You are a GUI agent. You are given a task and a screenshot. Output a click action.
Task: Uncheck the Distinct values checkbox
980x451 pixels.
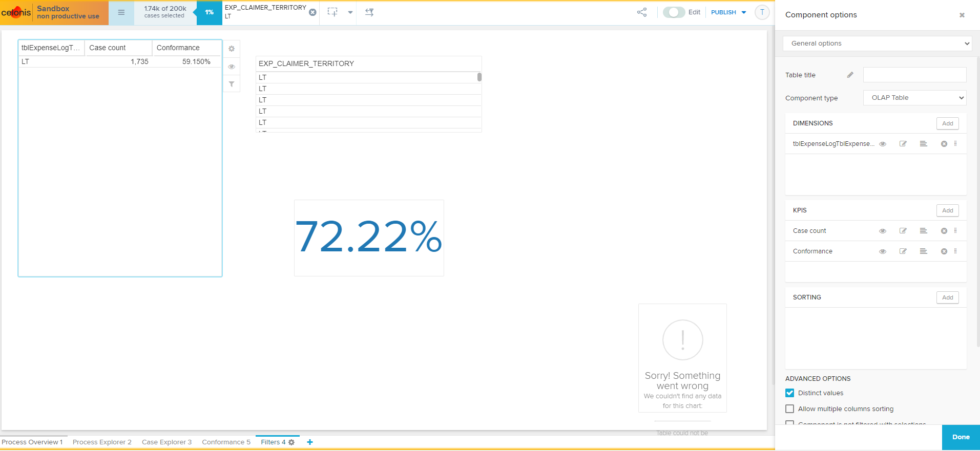(x=789, y=393)
